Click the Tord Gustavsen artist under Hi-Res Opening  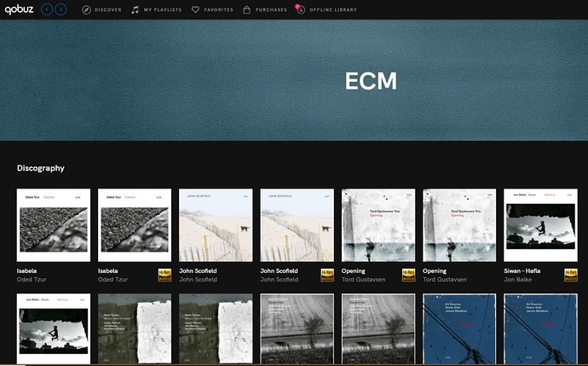click(363, 279)
